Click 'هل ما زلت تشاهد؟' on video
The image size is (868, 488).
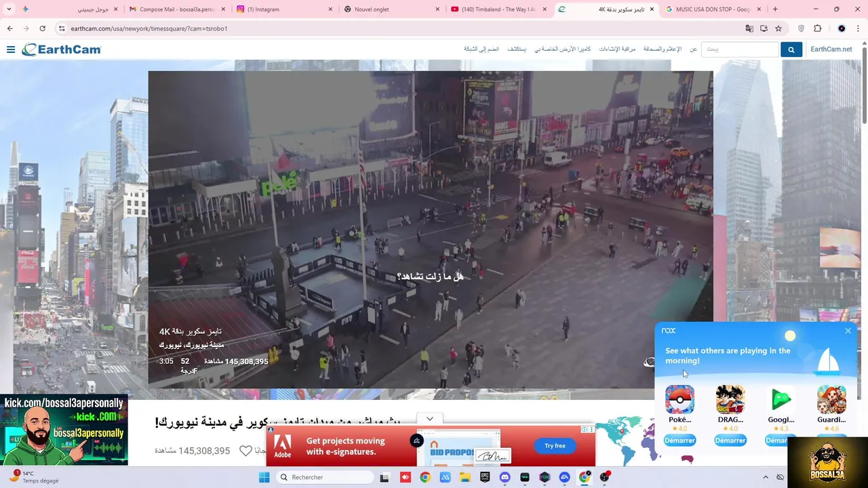point(430,277)
